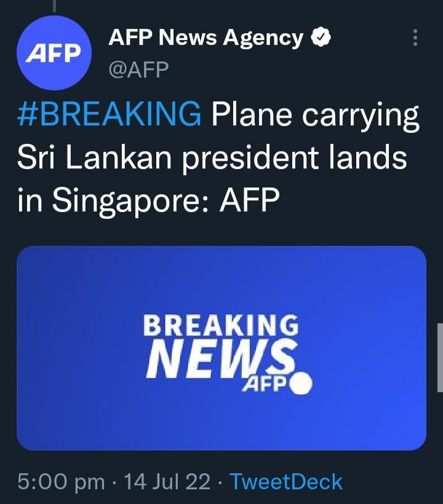Click the trailing AFP credit in tweet text
Viewport: 443px width, 504px height.
(249, 200)
